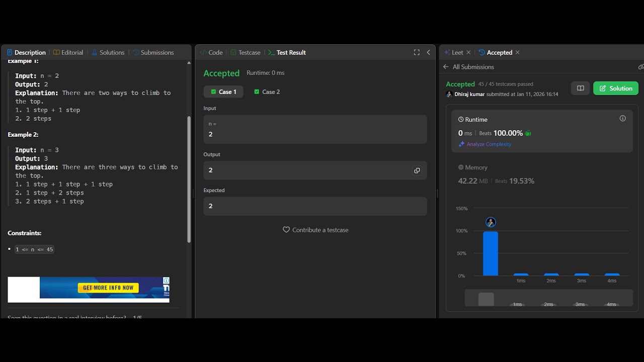This screenshot has width=644, height=362.
Task: Click the 'Example 2:' heading
Action: [x=23, y=135]
